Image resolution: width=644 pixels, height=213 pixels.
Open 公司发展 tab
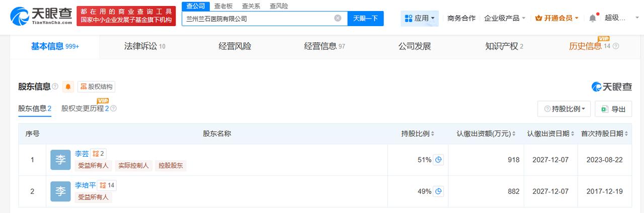tap(415, 46)
